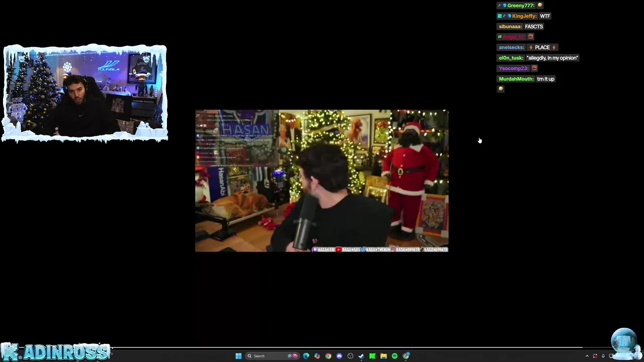Click the Hasan stream video in the center

[x=321, y=180]
